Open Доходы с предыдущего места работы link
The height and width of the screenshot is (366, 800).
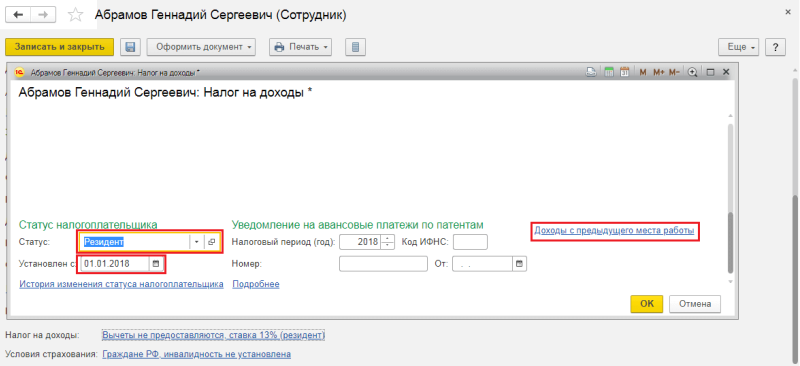tap(614, 231)
